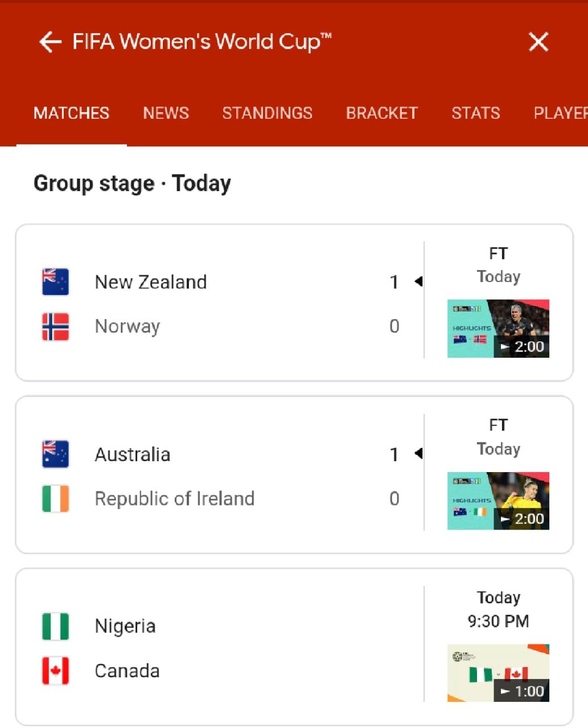Tap the Canada flag icon

click(56, 671)
